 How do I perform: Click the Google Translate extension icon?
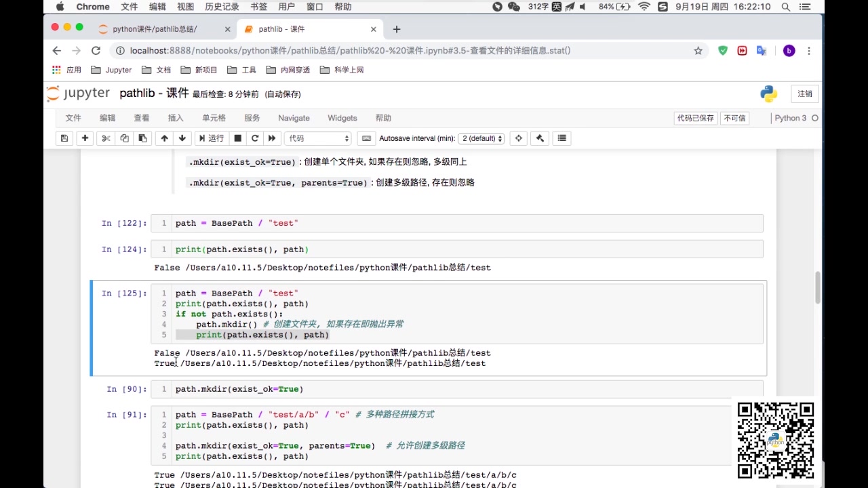point(762,51)
